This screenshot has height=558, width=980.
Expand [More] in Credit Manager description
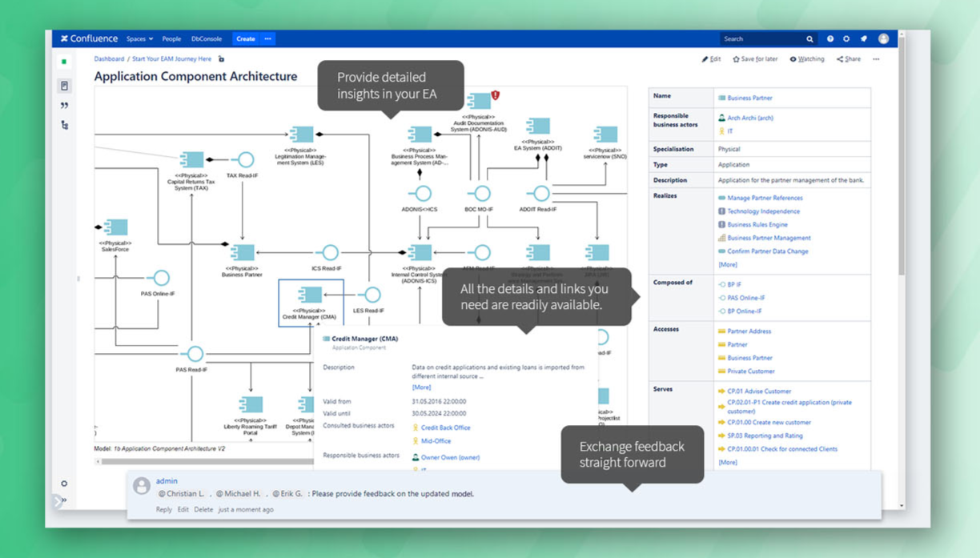(x=421, y=387)
